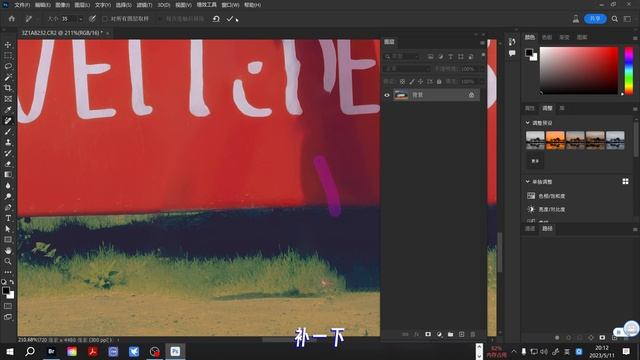Select the Zoom tool in toolbox
This screenshot has height=360, width=640.
coord(8,261)
